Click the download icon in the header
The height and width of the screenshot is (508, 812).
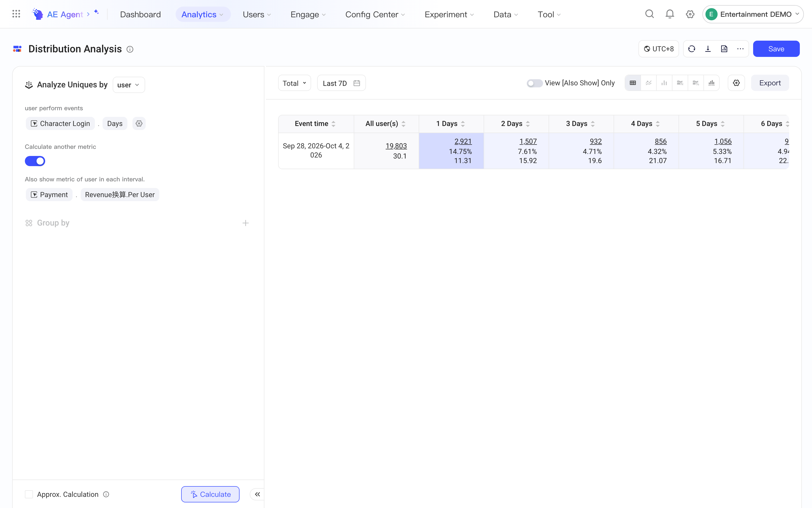(x=708, y=49)
